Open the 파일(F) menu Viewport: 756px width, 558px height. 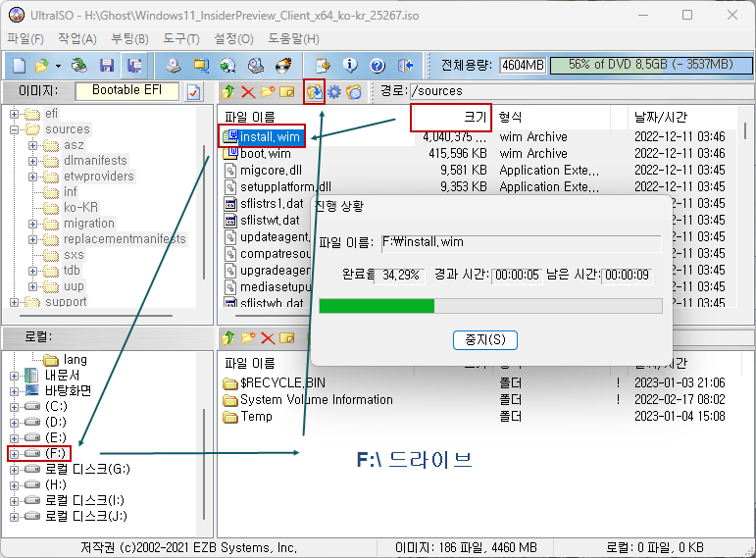25,38
